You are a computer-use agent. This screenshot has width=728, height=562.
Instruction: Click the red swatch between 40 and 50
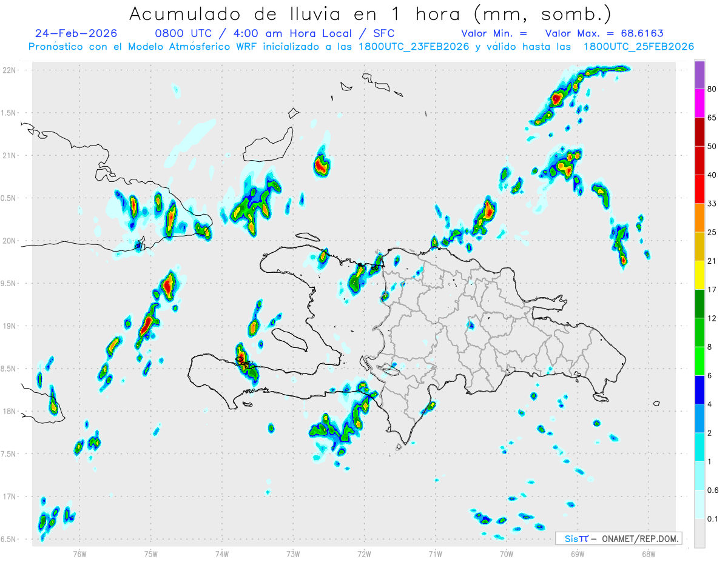[699, 161]
